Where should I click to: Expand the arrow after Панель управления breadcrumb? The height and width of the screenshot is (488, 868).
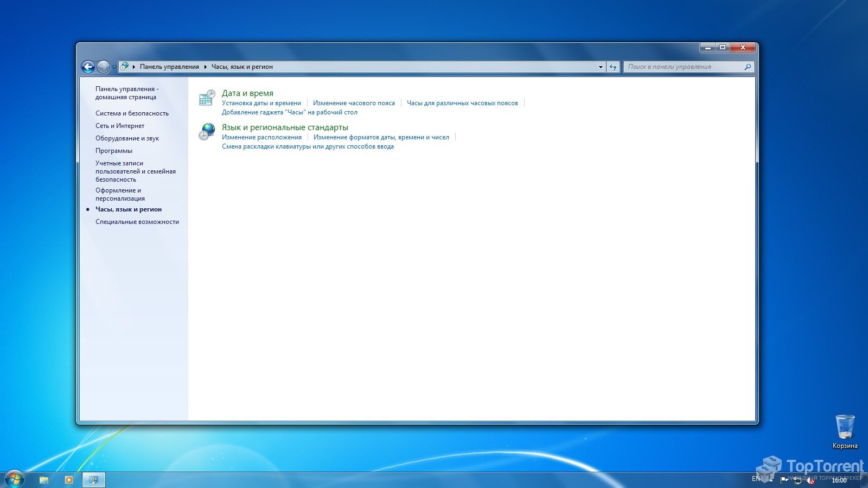click(x=206, y=67)
